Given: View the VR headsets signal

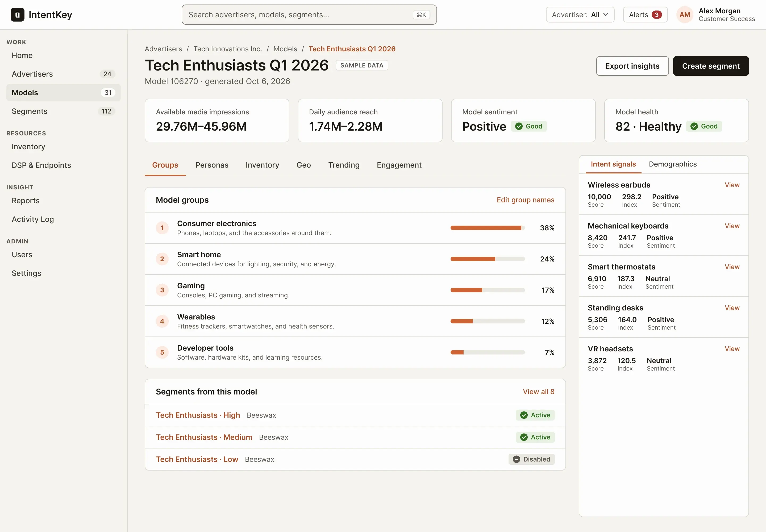Looking at the screenshot, I should 732,349.
